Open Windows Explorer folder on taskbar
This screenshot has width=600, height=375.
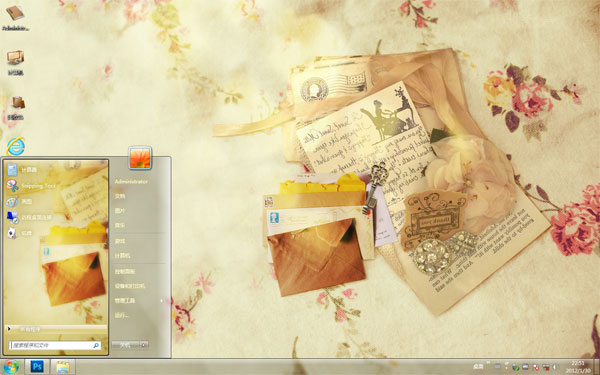coord(62,367)
